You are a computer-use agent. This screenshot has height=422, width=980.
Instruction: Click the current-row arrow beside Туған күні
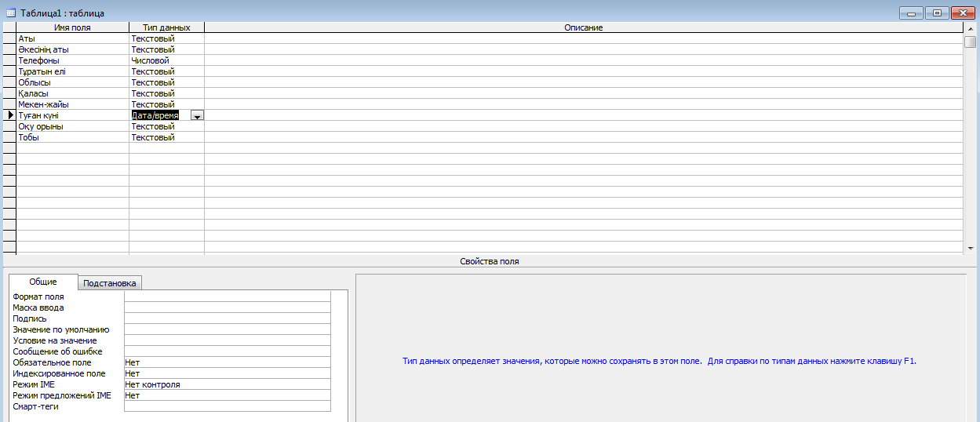(9, 115)
